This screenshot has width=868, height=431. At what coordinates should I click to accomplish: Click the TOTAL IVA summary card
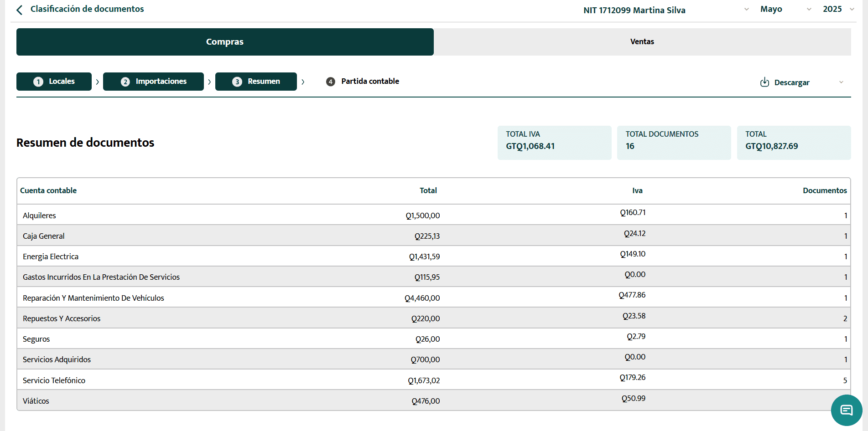pyautogui.click(x=554, y=143)
